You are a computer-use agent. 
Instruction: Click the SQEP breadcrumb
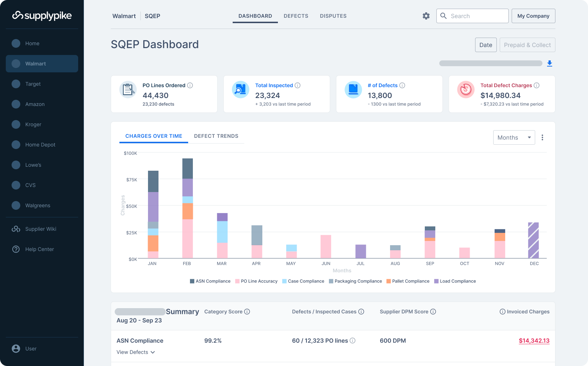[152, 16]
